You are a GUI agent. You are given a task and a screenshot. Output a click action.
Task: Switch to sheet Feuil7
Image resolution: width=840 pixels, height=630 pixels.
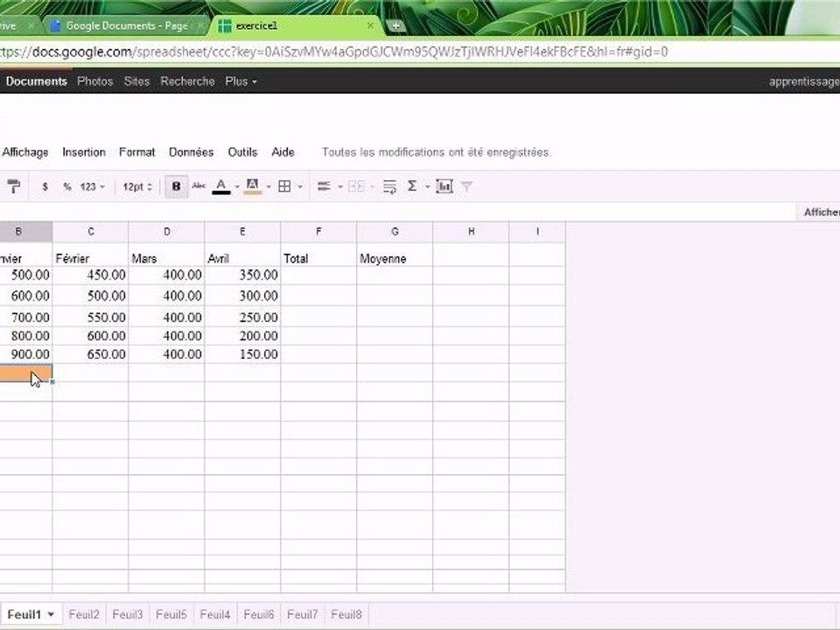(x=302, y=614)
